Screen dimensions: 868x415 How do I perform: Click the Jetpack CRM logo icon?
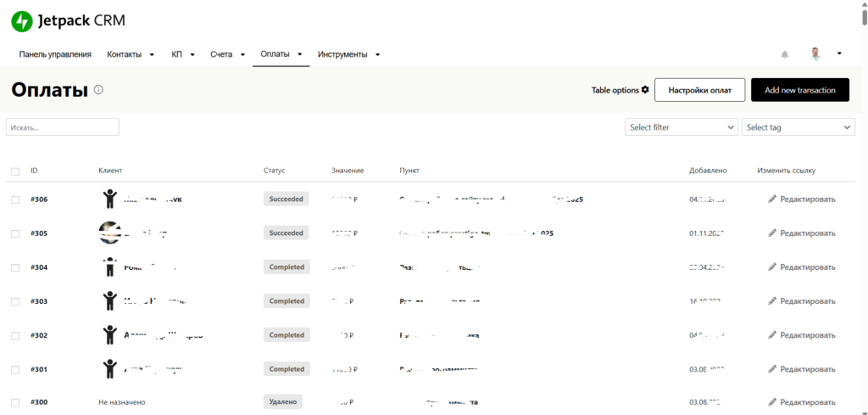[22, 21]
